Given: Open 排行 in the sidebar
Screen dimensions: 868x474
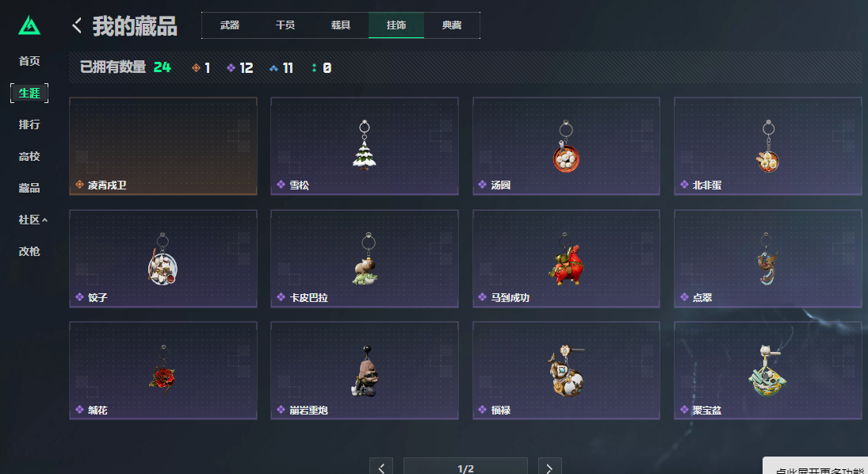Looking at the screenshot, I should (x=29, y=124).
